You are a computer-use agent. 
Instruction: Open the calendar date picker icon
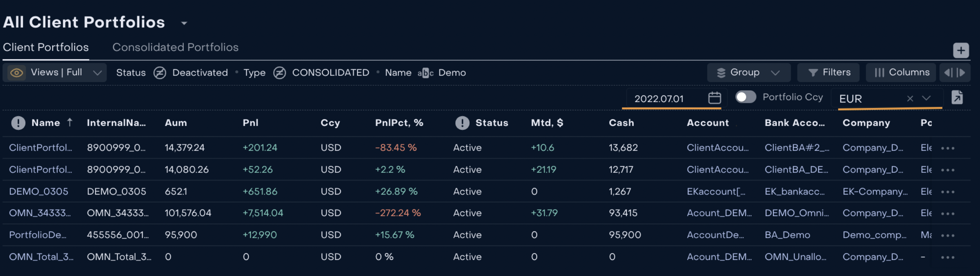714,98
